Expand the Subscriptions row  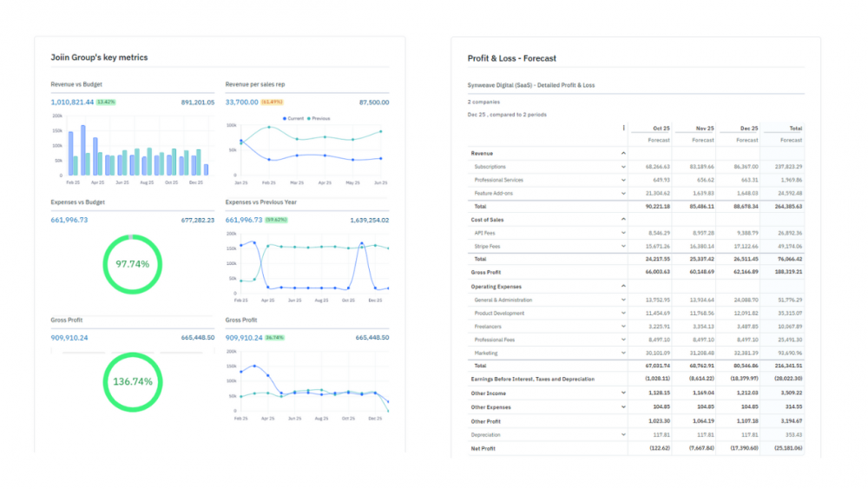point(623,166)
